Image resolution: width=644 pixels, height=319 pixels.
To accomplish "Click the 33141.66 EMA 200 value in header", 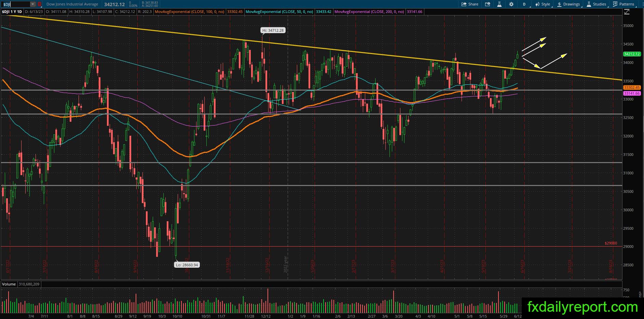I will (415, 12).
